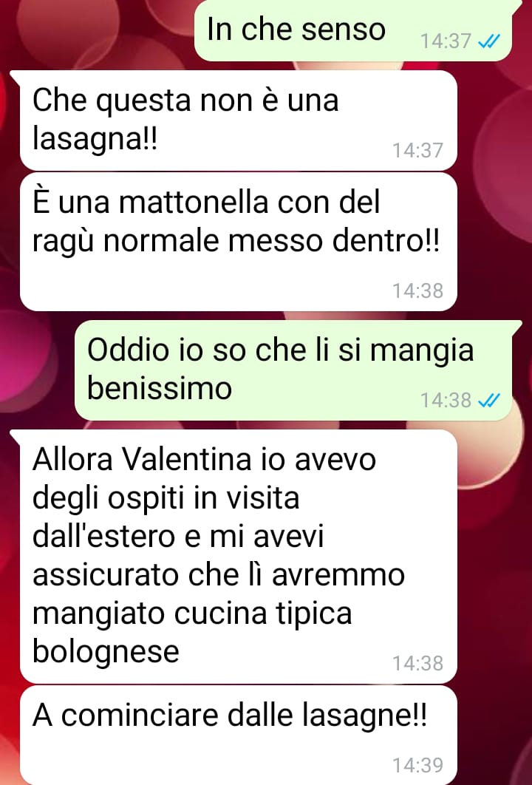Image resolution: width=532 pixels, height=785 pixels.
Task: Tap the blue read ticks on "In che senso"
Action: 489,42
